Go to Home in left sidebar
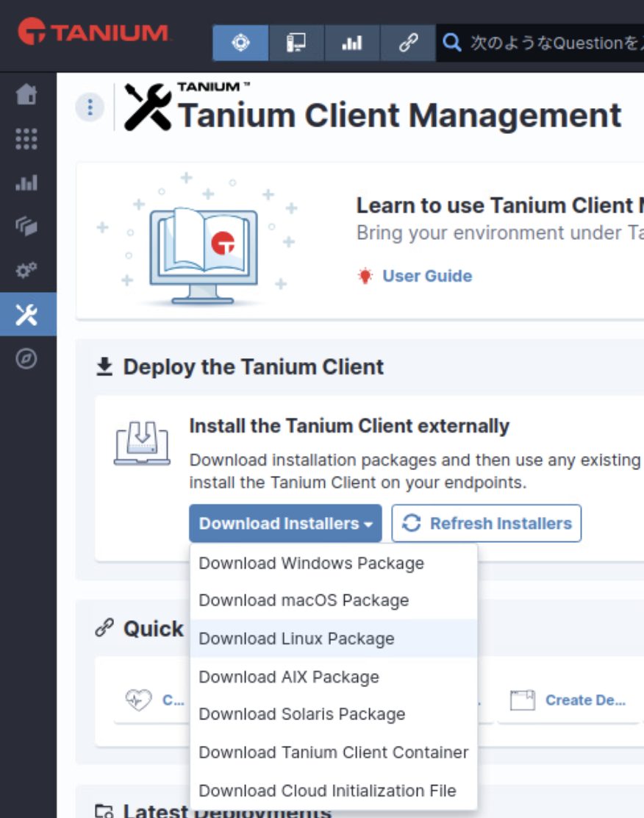 coord(26,94)
